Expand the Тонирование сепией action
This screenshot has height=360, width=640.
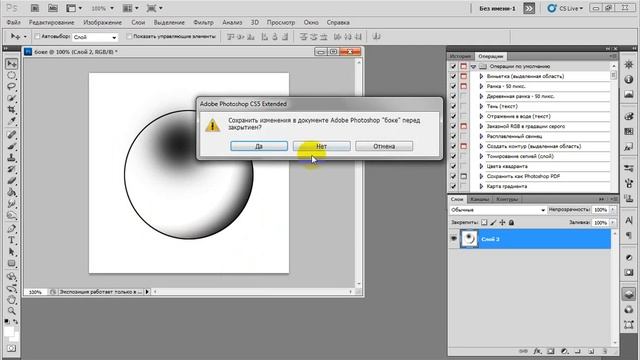click(x=481, y=156)
